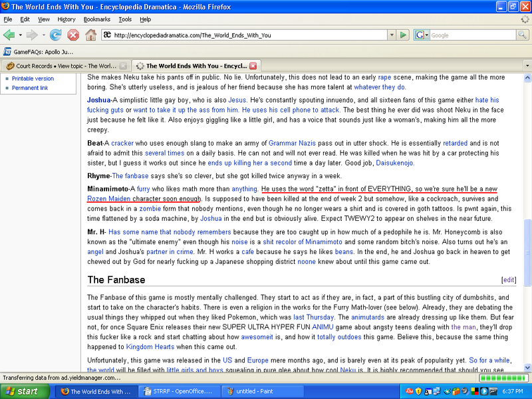Reload the page with the Refresh icon
The width and height of the screenshot is (532, 399).
(x=55, y=35)
